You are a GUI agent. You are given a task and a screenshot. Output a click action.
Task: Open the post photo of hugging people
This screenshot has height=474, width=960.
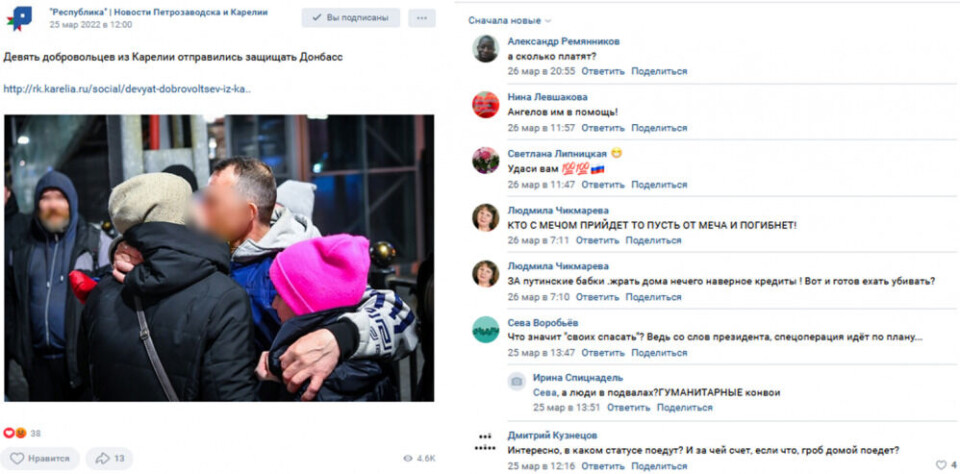pyautogui.click(x=219, y=258)
